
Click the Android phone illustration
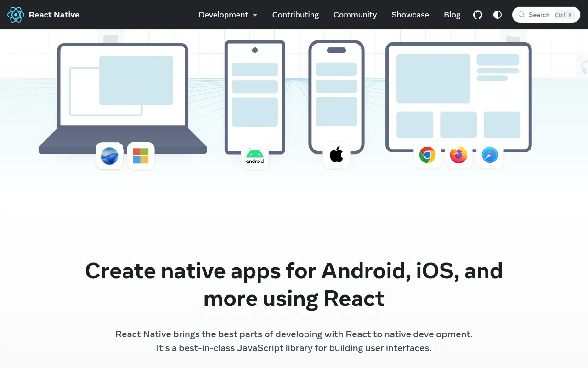click(x=255, y=97)
